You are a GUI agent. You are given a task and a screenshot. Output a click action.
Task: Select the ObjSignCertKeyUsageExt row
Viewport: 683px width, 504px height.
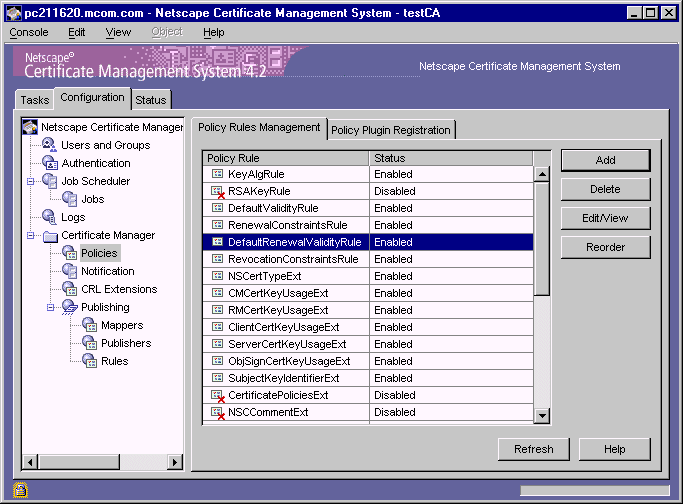tap(368, 361)
